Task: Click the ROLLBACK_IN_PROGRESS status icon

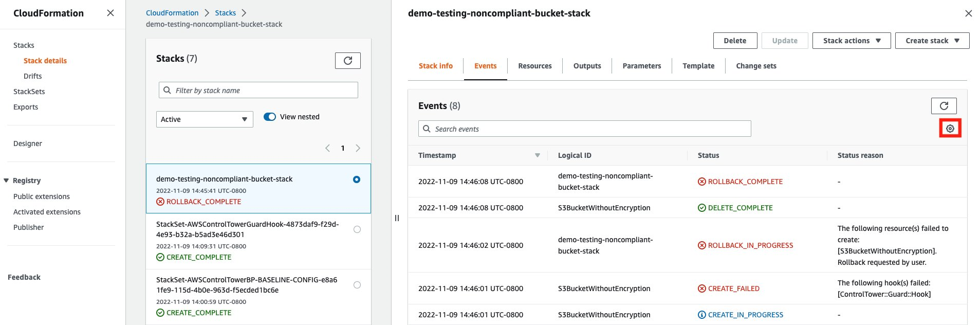Action: coord(702,245)
